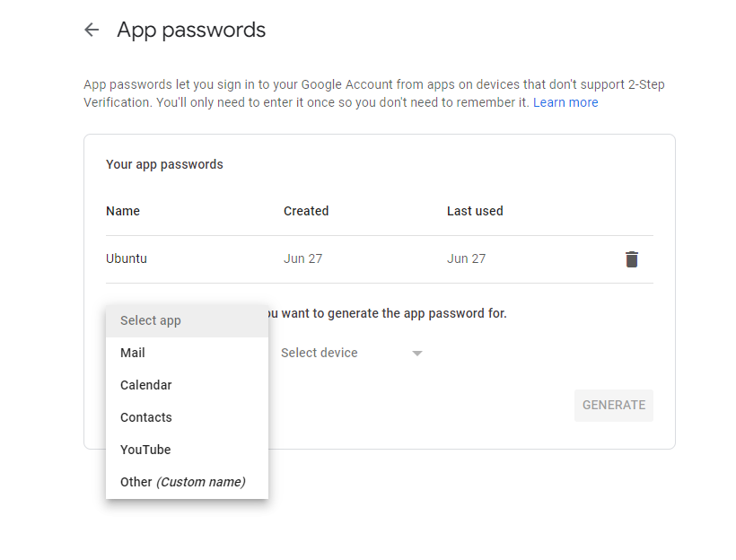This screenshot has width=736, height=560.
Task: Choose Calendar from the app list
Action: 146,385
